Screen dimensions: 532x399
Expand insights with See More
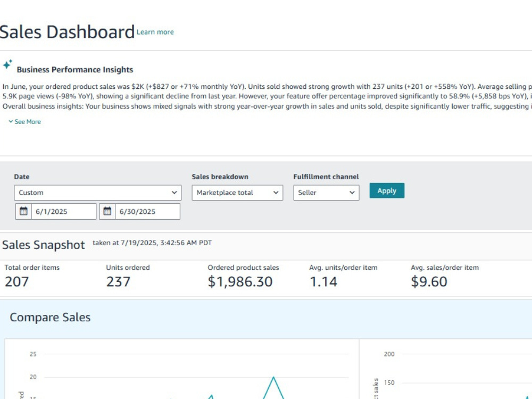click(x=28, y=121)
